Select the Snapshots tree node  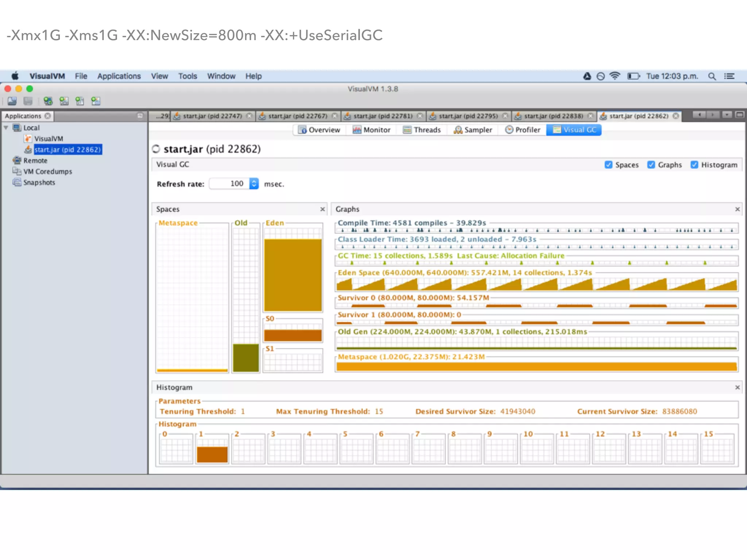pyautogui.click(x=39, y=182)
